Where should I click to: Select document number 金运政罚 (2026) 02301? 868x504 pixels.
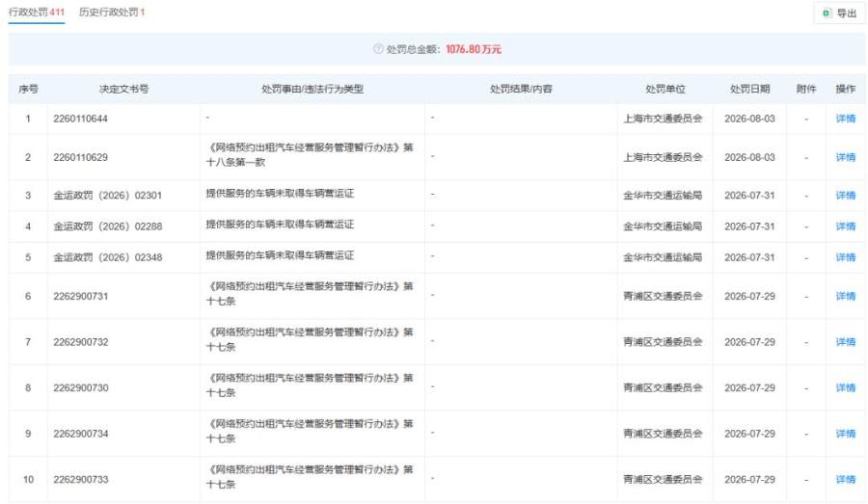click(107, 196)
